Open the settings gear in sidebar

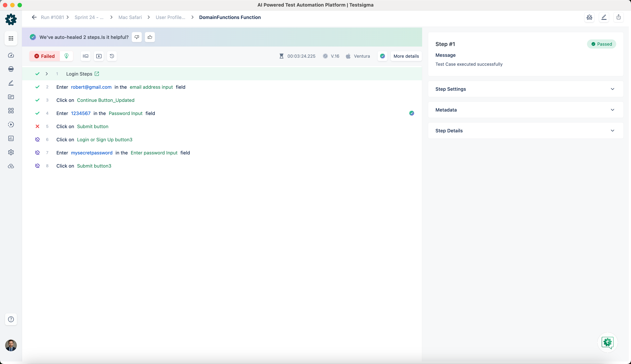(x=11, y=152)
